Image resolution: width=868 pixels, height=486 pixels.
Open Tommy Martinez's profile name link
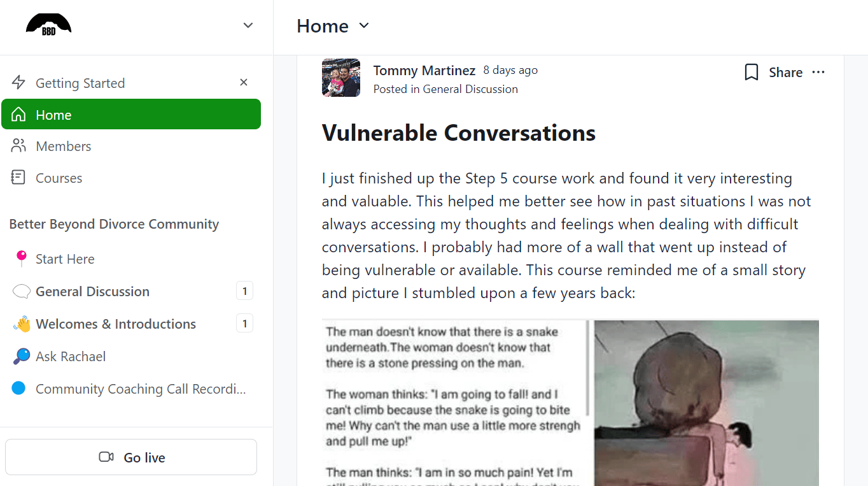click(424, 71)
